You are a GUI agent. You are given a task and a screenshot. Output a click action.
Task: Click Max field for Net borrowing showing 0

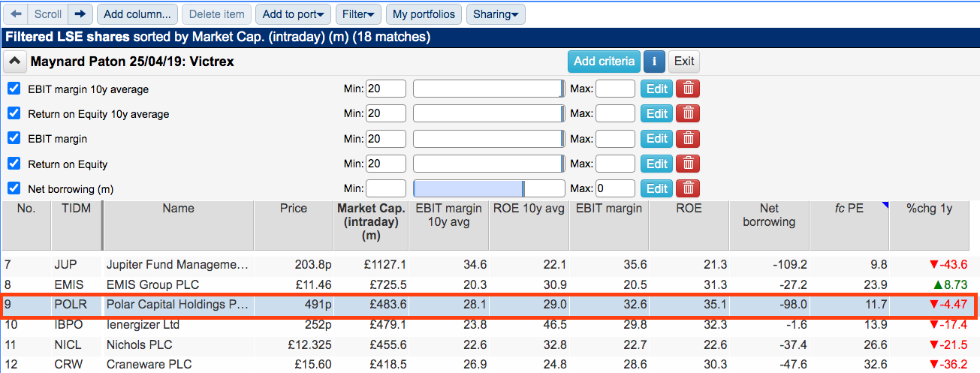tap(615, 188)
